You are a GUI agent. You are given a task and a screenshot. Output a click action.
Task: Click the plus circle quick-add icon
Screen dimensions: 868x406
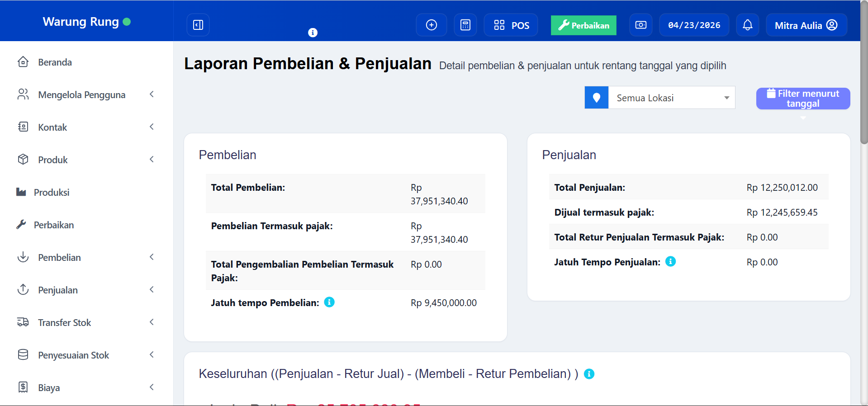432,25
